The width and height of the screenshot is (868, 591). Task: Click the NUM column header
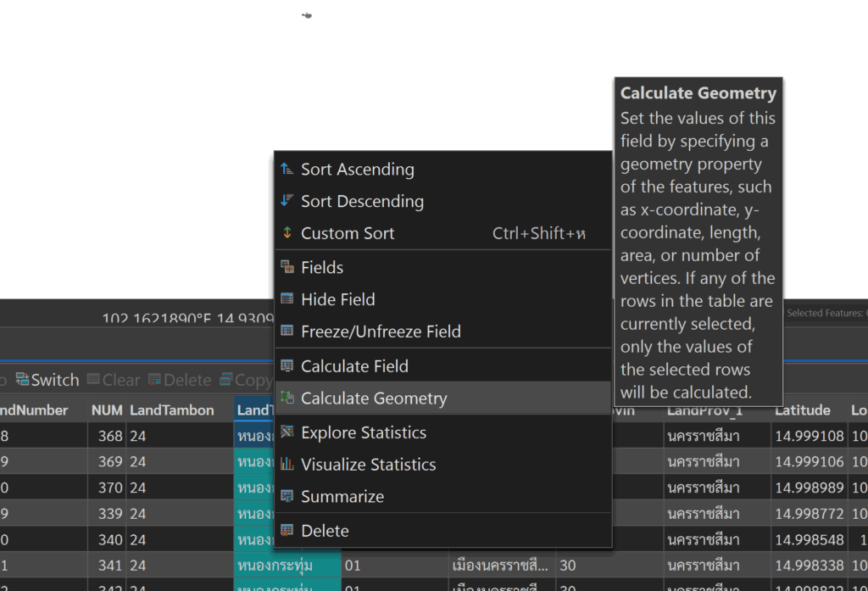[x=107, y=410]
